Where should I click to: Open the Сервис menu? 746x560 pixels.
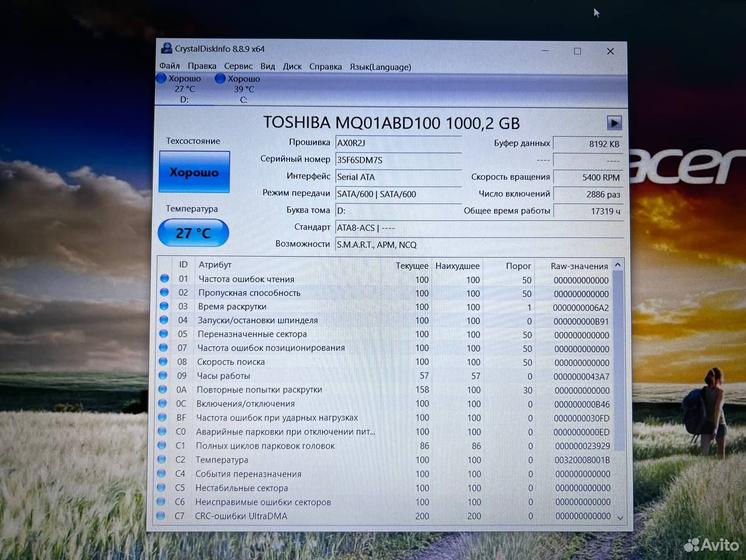click(238, 66)
